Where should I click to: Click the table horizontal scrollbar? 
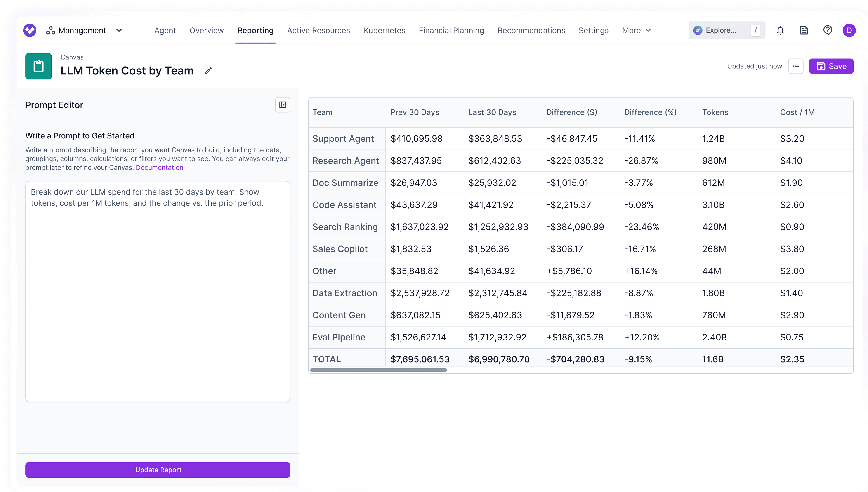point(378,370)
